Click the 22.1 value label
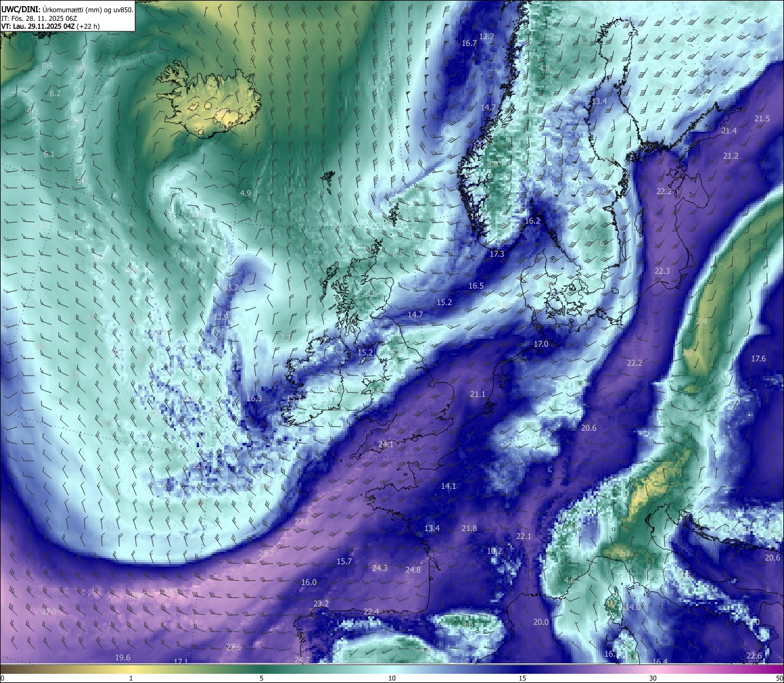Viewport: 784px width, 683px height. coord(524,537)
